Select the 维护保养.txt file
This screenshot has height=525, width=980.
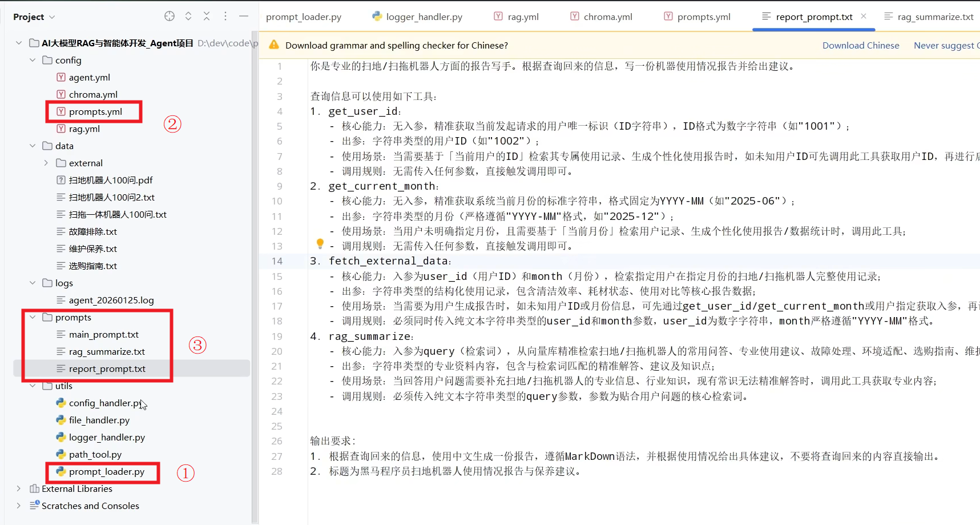coord(92,249)
